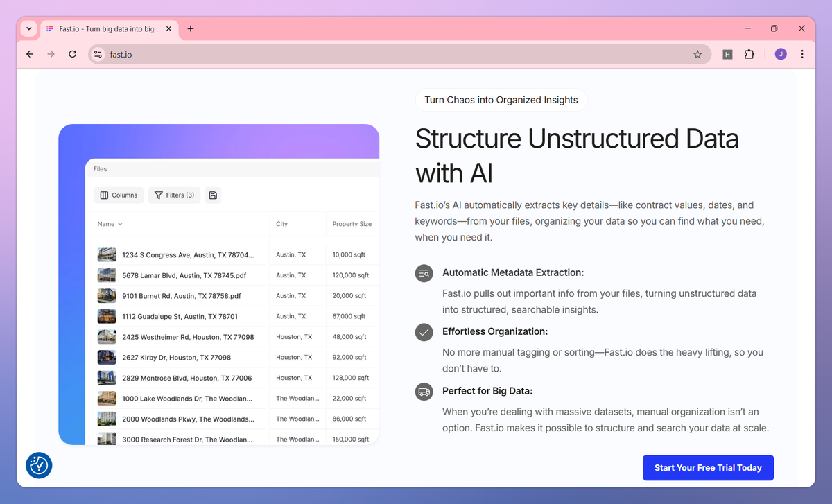Viewport: 832px width, 504px height.
Task: Select the 1000 Lake Woodlands Dr thumbnail
Action: (107, 399)
